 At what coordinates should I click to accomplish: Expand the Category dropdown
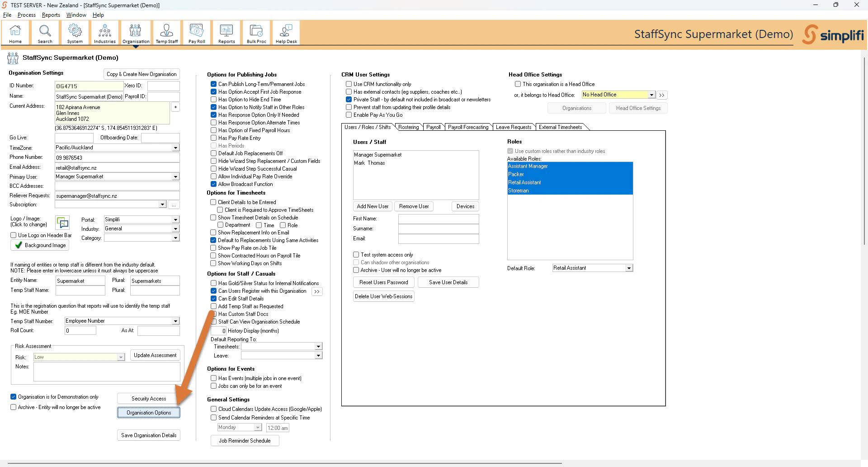click(x=175, y=238)
